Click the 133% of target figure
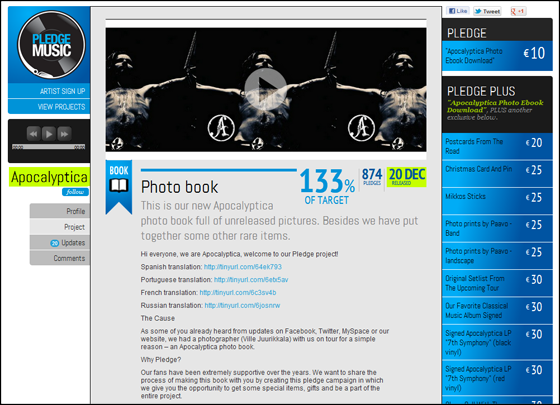Screen dimensions: 560x405 327,186
